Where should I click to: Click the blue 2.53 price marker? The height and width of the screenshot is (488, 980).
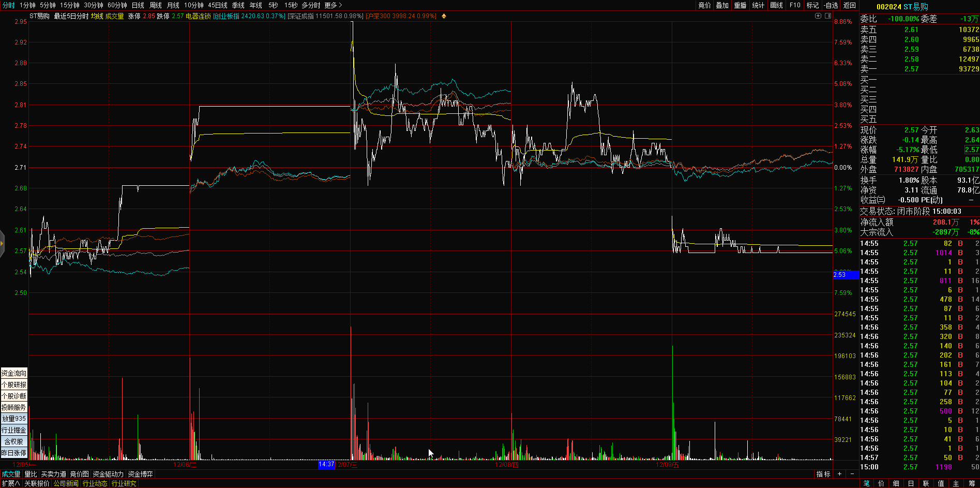(x=846, y=275)
